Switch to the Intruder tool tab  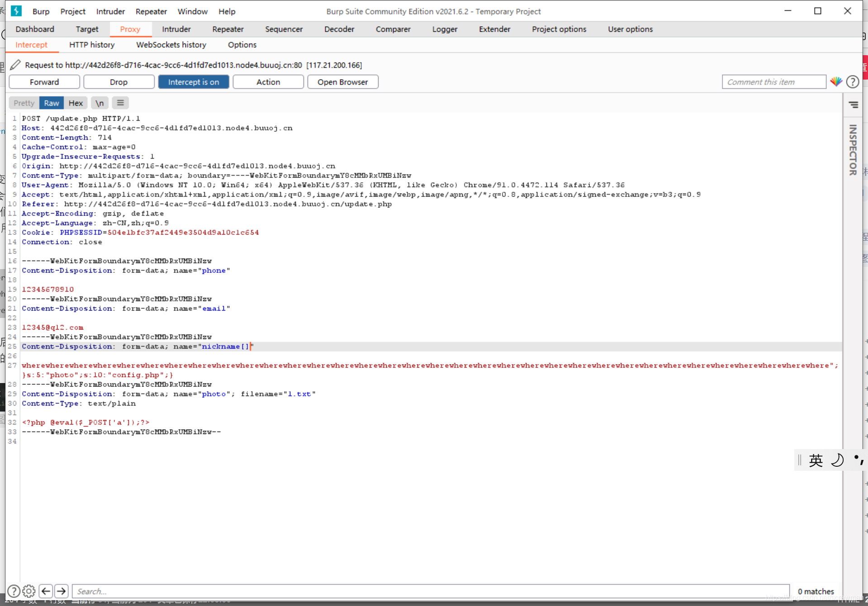tap(176, 29)
